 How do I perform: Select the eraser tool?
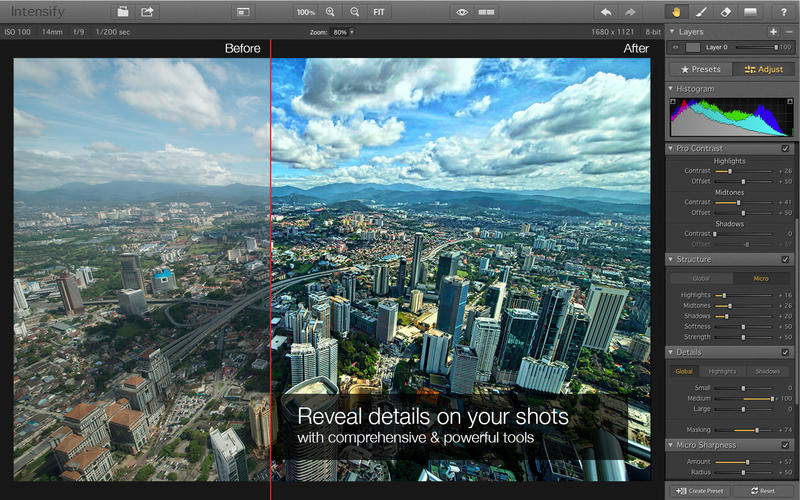tap(727, 12)
